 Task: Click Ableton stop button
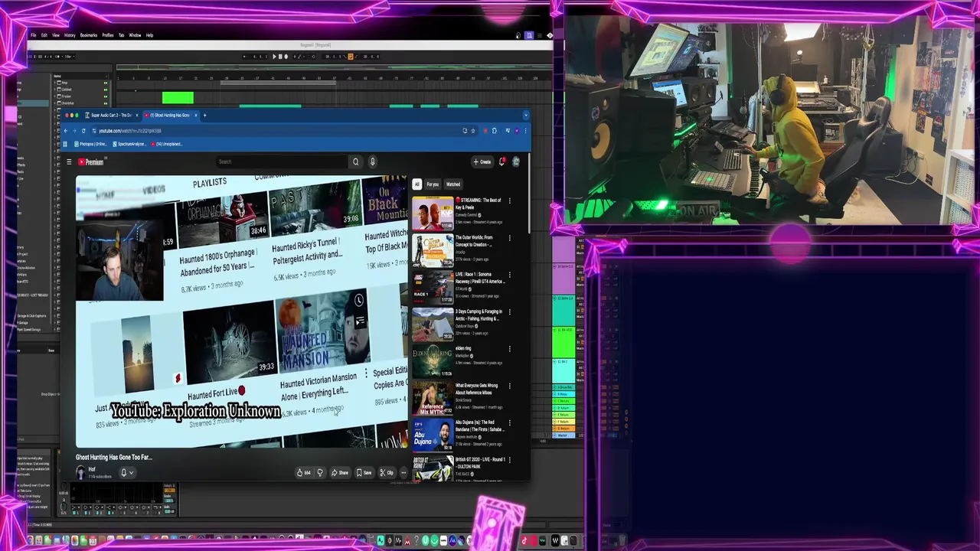tap(280, 56)
